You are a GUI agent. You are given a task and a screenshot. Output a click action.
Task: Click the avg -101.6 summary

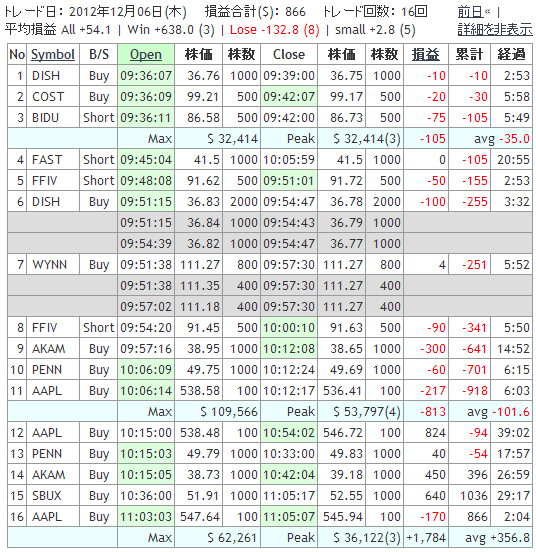[x=498, y=412]
